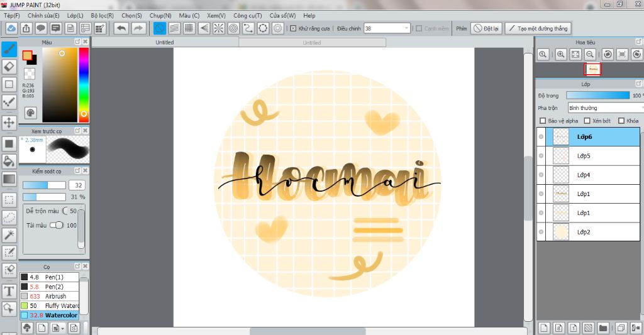Select Airbrush in brush list

point(49,296)
